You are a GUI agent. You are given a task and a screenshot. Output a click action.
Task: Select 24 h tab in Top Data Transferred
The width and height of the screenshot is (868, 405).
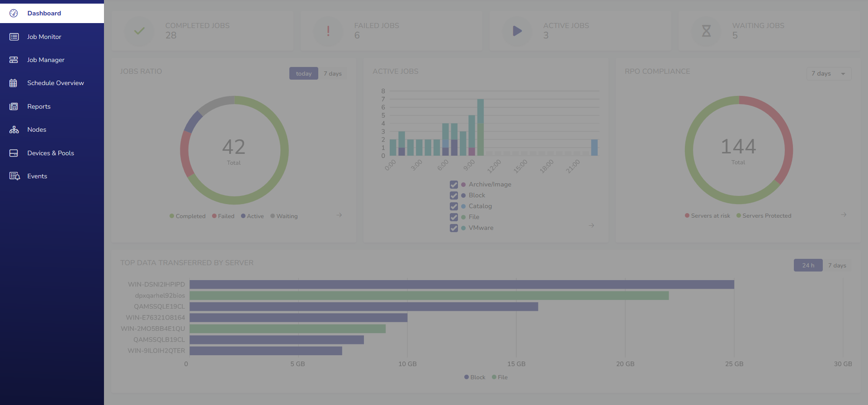808,266
